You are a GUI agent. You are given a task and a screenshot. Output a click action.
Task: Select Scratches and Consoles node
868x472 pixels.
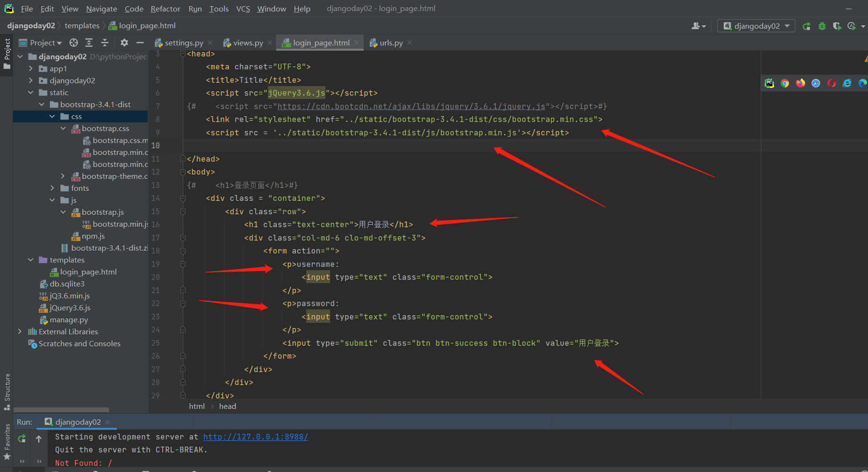[x=79, y=343]
